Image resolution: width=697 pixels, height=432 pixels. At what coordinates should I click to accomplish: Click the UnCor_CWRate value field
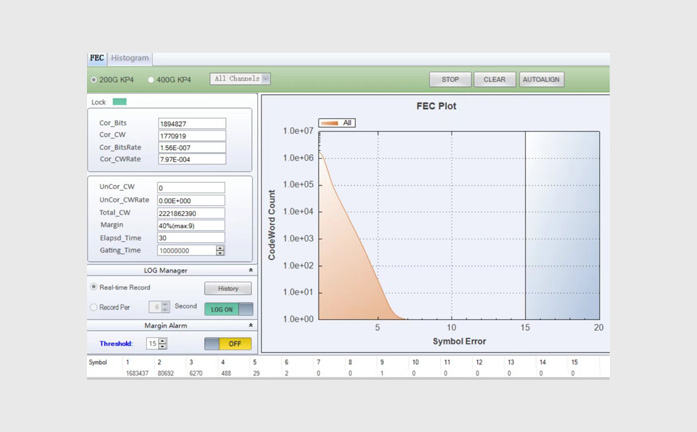[x=191, y=200]
